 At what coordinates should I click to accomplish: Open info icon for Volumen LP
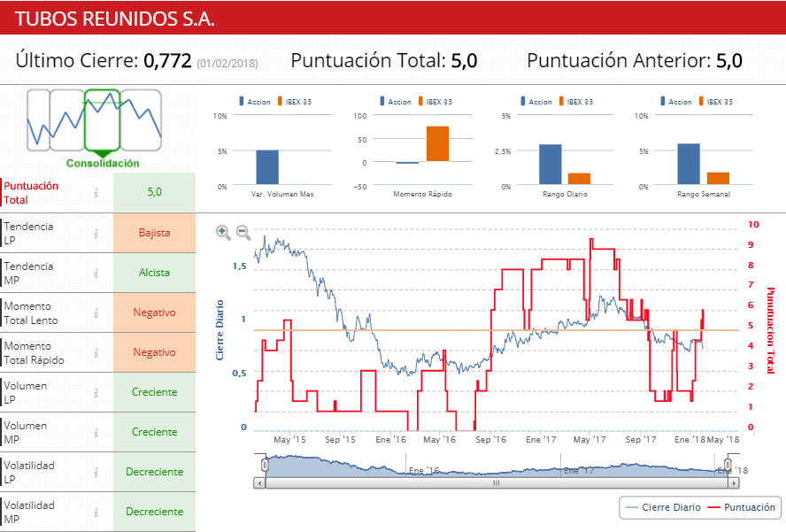point(96,393)
